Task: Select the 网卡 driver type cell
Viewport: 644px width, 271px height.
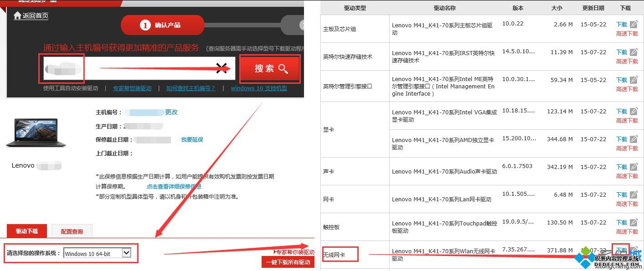Action: (x=355, y=199)
